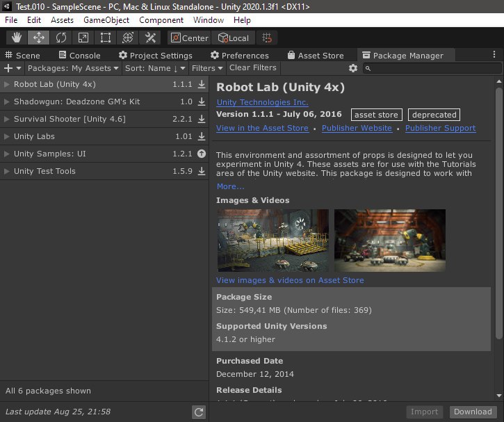Toggle handle rotation Local button
This screenshot has width=504, height=422.
[234, 38]
